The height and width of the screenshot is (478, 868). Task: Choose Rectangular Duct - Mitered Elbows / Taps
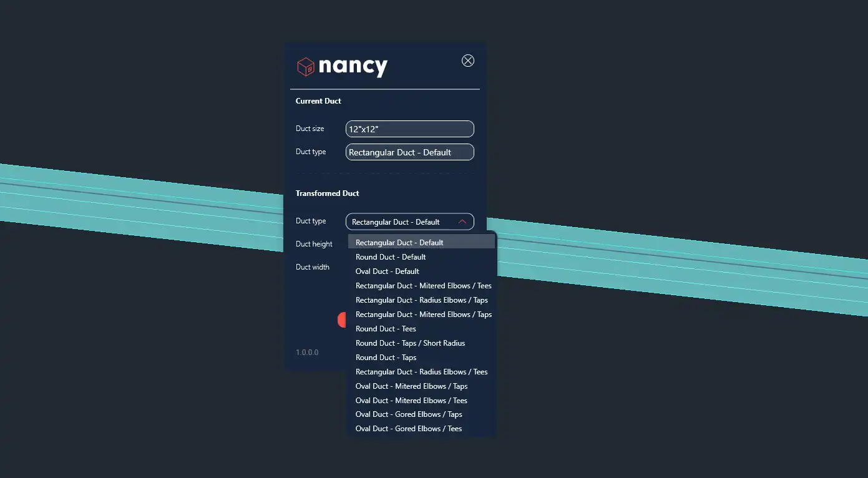[x=423, y=315]
